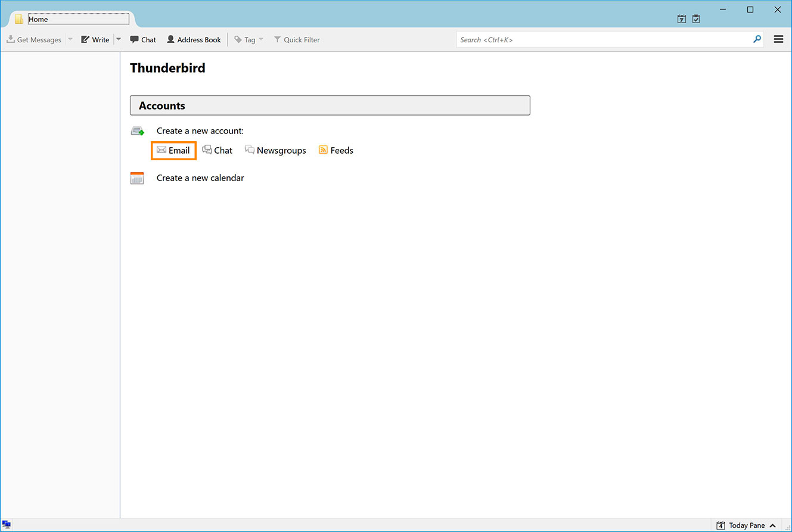Click the Thunderbird heading text
This screenshot has height=532, width=792.
(x=167, y=68)
